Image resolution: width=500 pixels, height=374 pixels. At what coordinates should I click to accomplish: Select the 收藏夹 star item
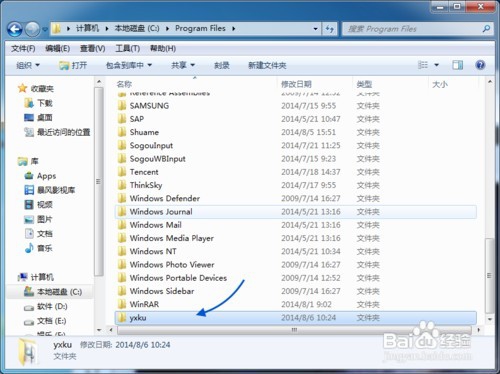pos(36,88)
